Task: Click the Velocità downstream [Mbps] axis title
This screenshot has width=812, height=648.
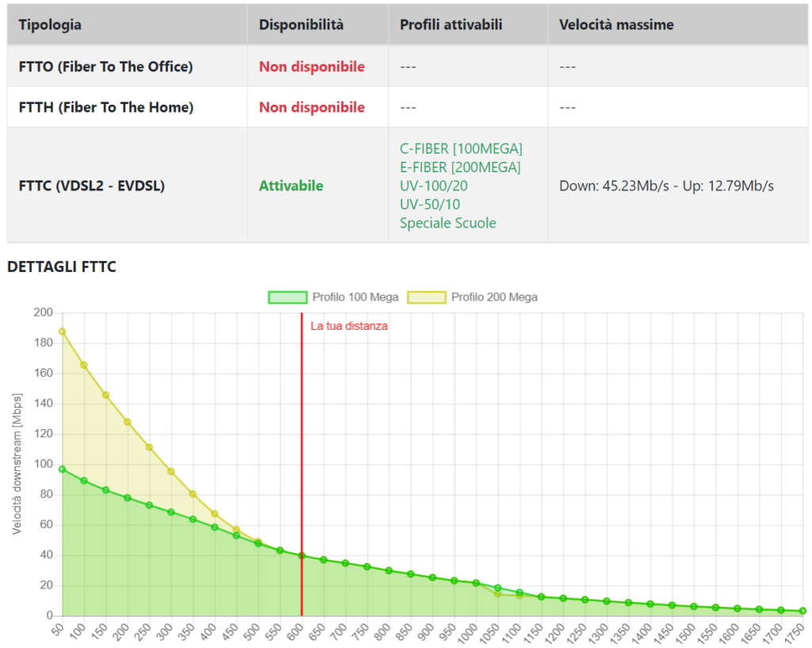Action: click(17, 464)
